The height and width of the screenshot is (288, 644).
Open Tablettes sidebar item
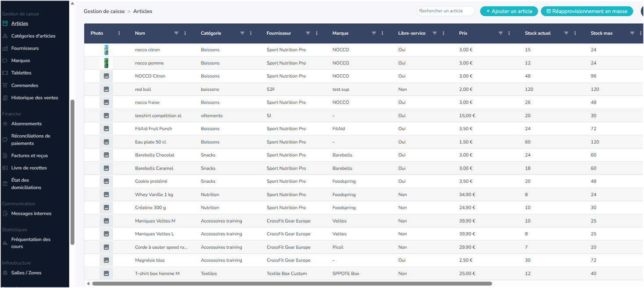click(21, 73)
